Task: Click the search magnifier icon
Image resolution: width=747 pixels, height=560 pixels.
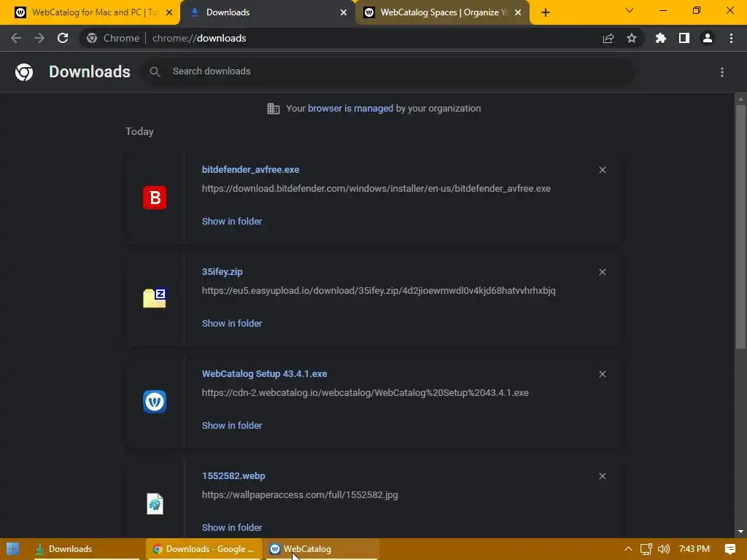Action: tap(155, 71)
